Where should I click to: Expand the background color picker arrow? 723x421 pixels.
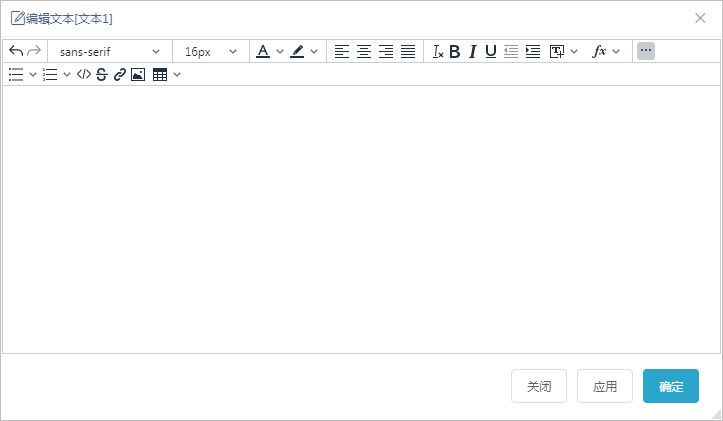[x=314, y=51]
